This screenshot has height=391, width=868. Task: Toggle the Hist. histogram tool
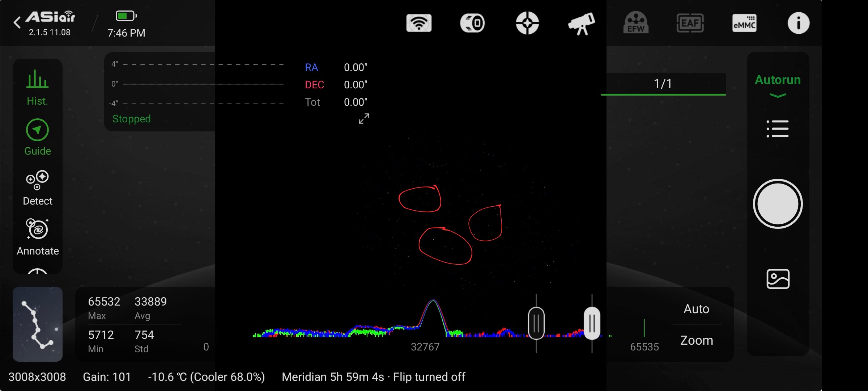coord(37,88)
